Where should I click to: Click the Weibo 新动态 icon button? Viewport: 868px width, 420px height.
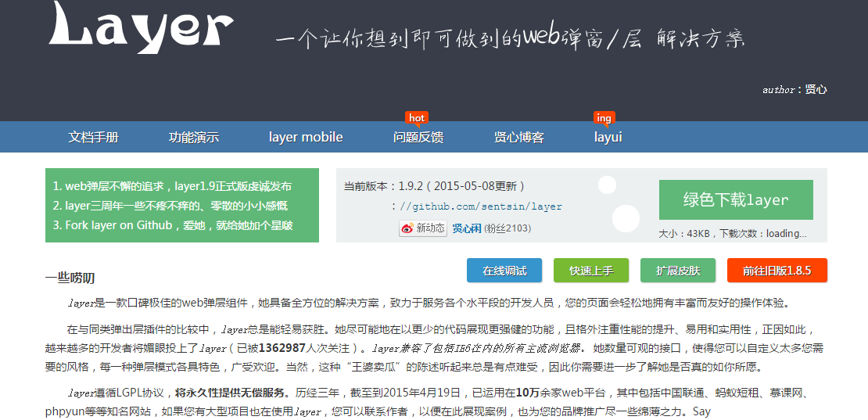tap(422, 228)
